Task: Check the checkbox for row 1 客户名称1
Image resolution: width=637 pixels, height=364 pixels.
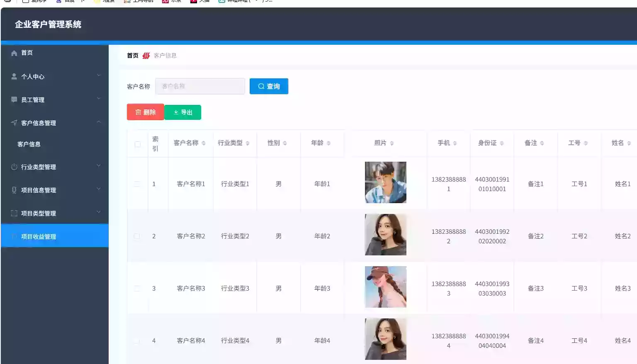Action: pos(137,184)
